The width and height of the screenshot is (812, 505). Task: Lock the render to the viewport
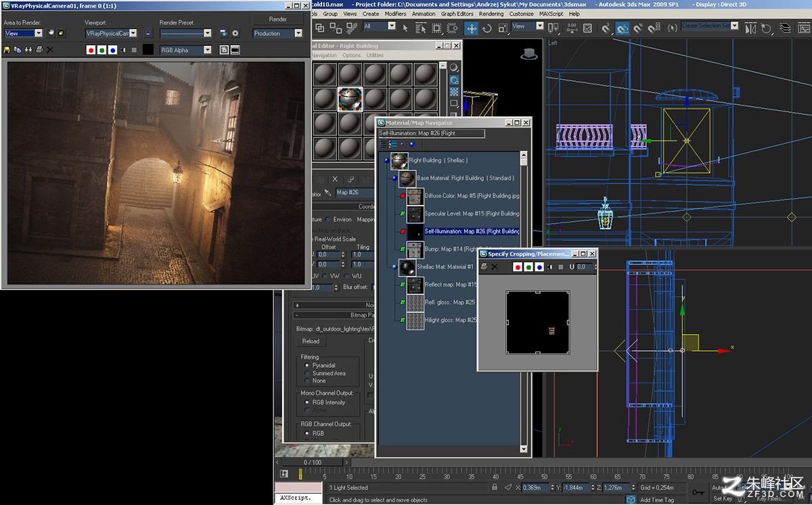148,32
